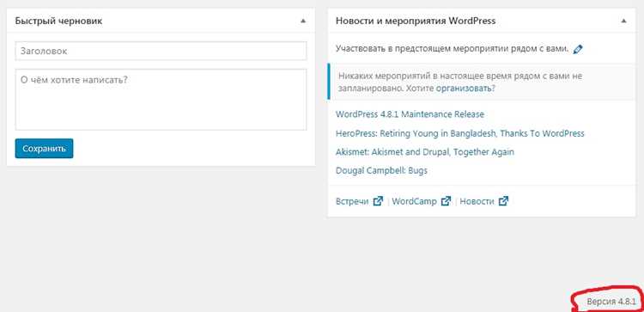Viewport: 644px width, 312px height.
Task: Open Dougal Campbell: Bugs article
Action: pos(381,170)
